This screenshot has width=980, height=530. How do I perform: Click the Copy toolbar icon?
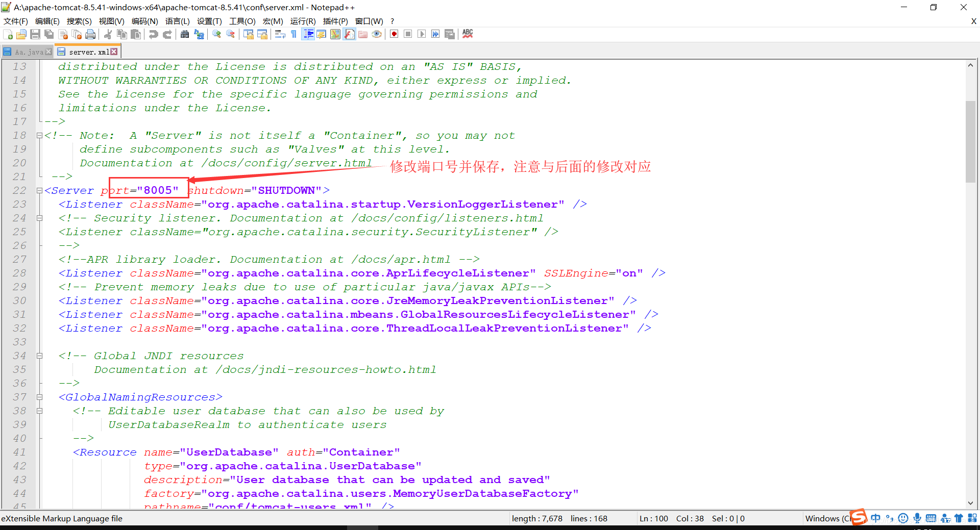pos(122,34)
